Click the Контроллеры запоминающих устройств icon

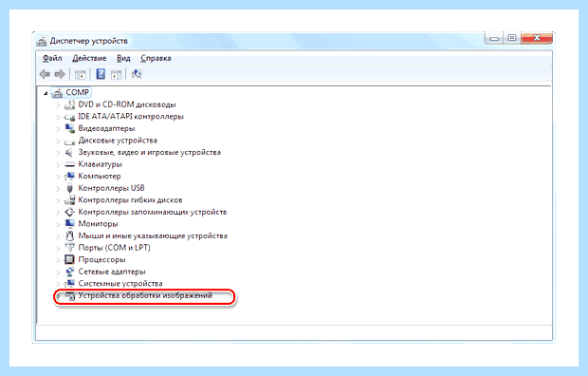click(70, 212)
